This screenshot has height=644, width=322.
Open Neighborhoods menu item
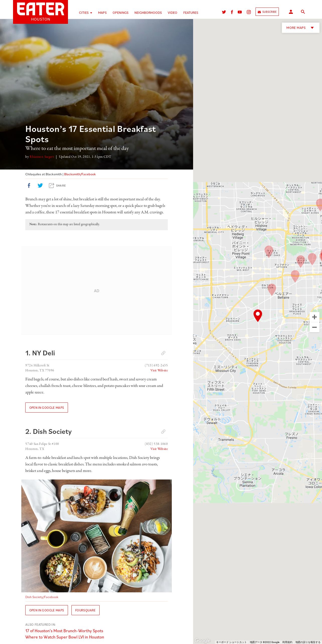click(x=148, y=13)
